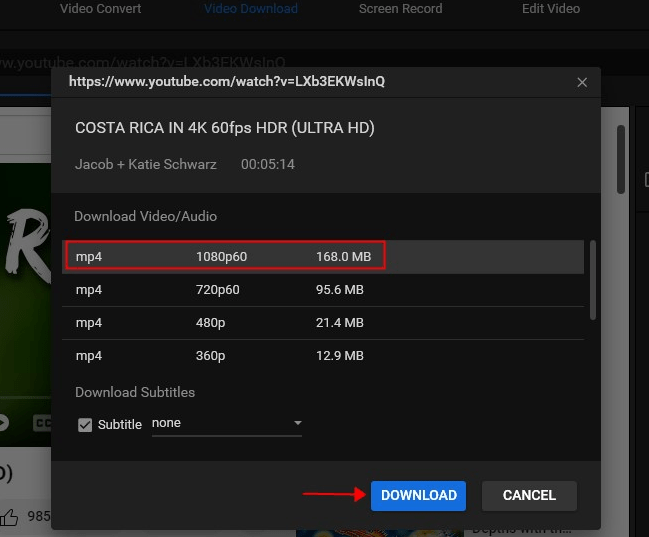This screenshot has width=649, height=537.
Task: Click the CANCEL button
Action: pyautogui.click(x=529, y=495)
